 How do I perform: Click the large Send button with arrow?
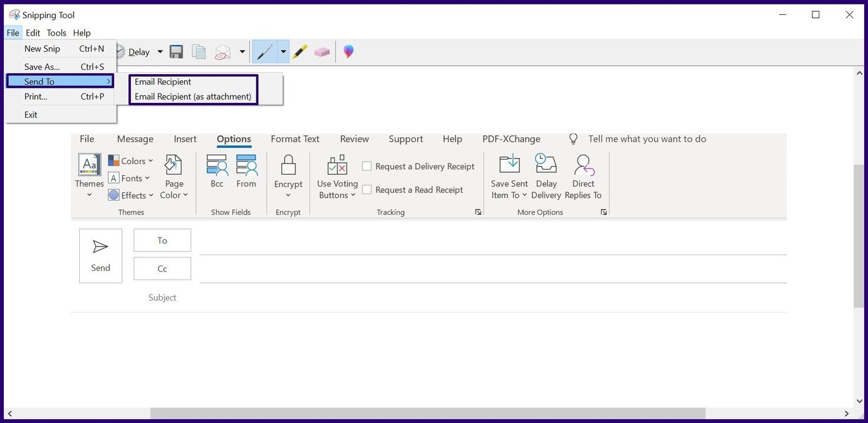click(x=100, y=256)
